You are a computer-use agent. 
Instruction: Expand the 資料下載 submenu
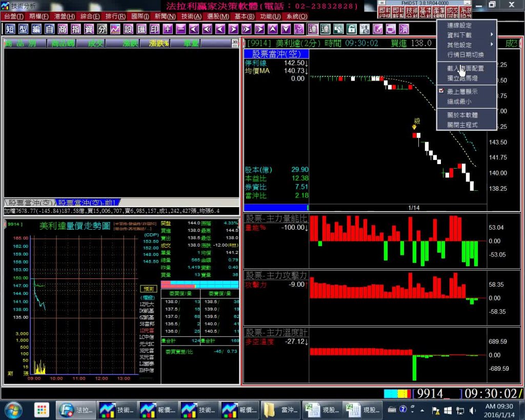tap(467, 35)
